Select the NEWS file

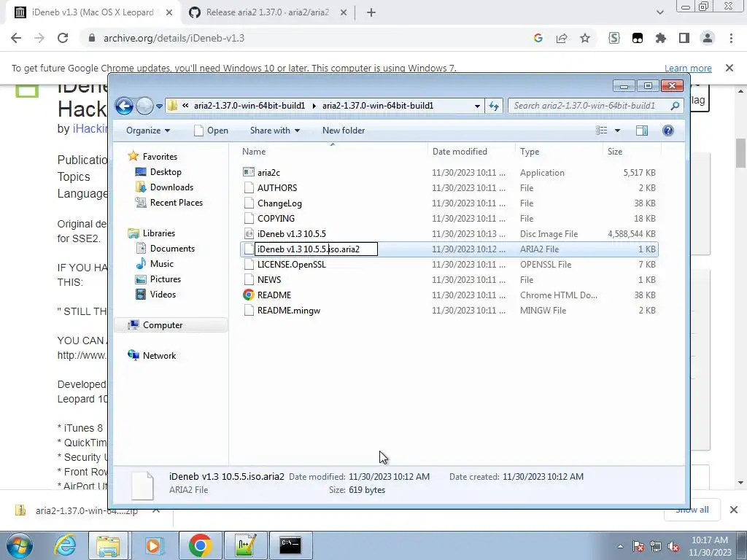tap(449, 279)
